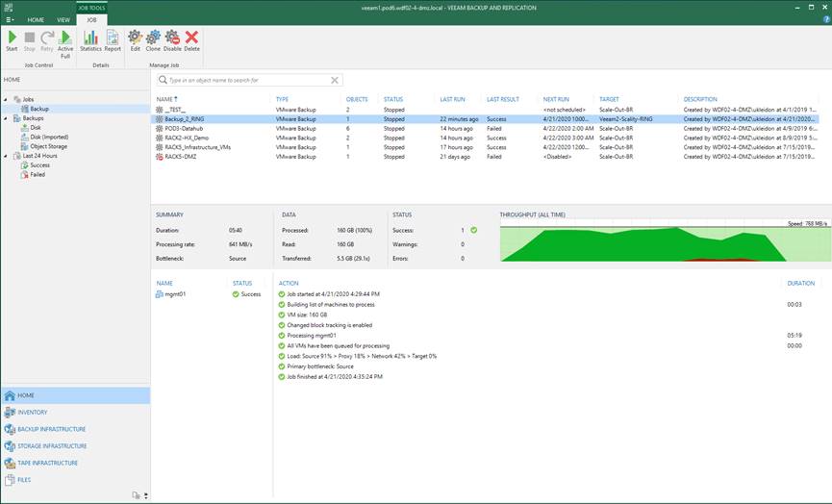Open the FILES navigation view
The width and height of the screenshot is (832, 504).
tap(75, 480)
